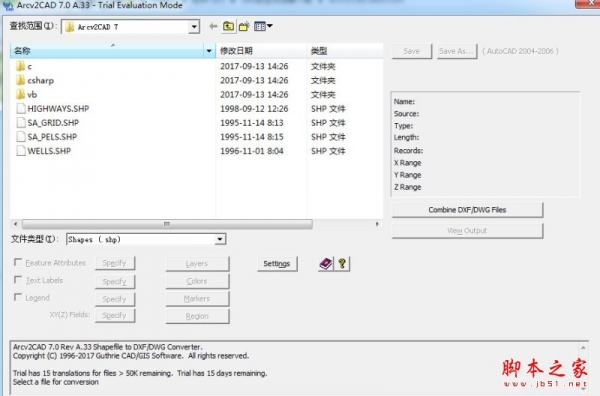Select the c folder icon
This screenshot has height=396, width=600.
pos(21,66)
